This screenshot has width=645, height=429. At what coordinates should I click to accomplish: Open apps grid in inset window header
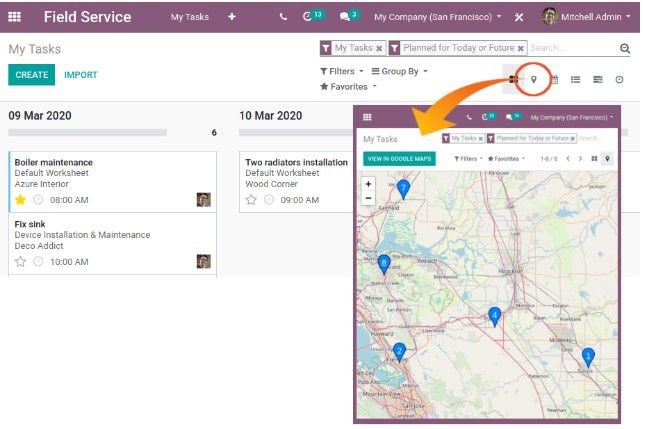point(367,117)
